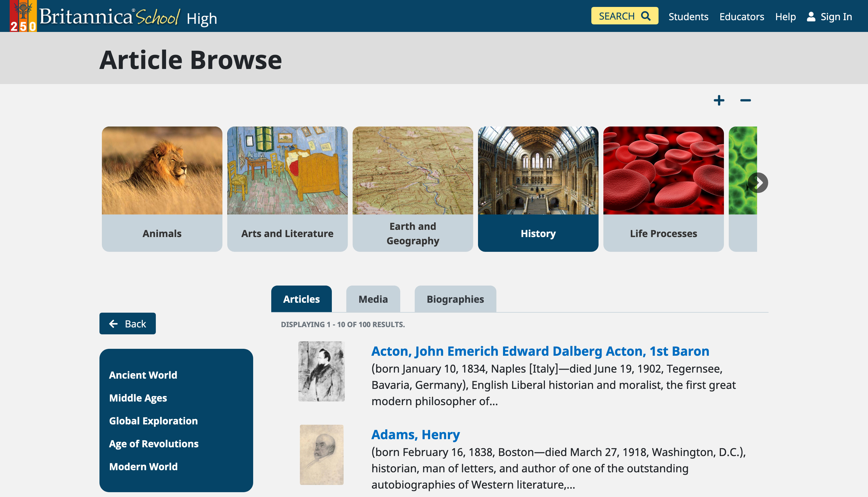Click the Media toggle button
The height and width of the screenshot is (497, 868).
(x=373, y=299)
